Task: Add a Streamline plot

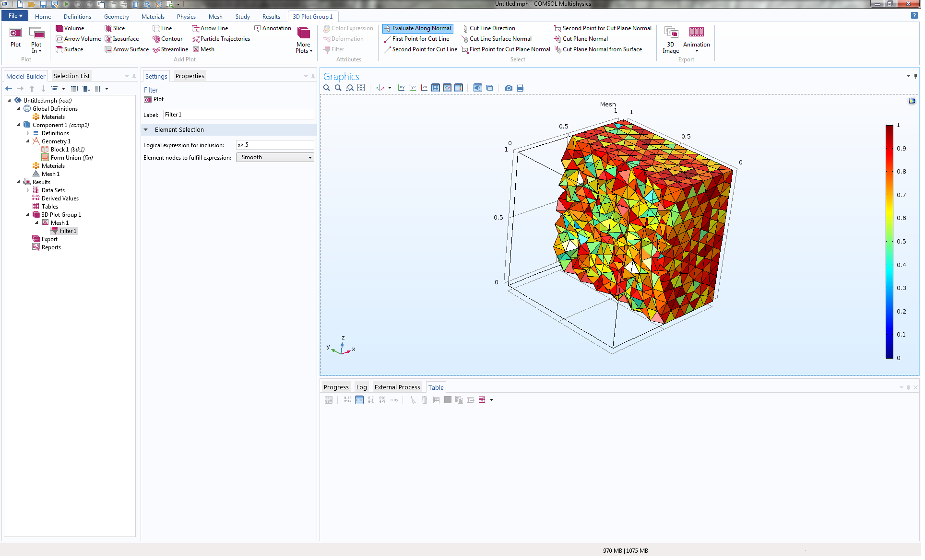Action: click(170, 49)
